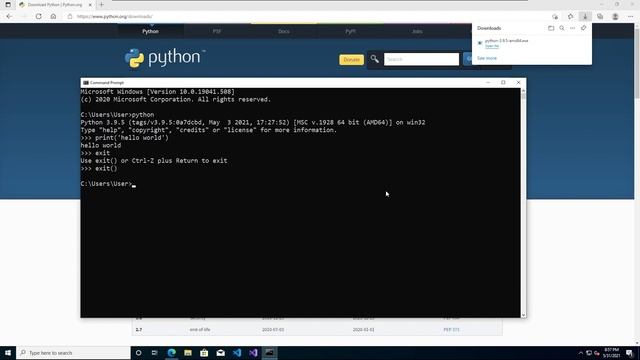Open the Action Center notifications icon
This screenshot has height=360, width=640.
[x=630, y=353]
